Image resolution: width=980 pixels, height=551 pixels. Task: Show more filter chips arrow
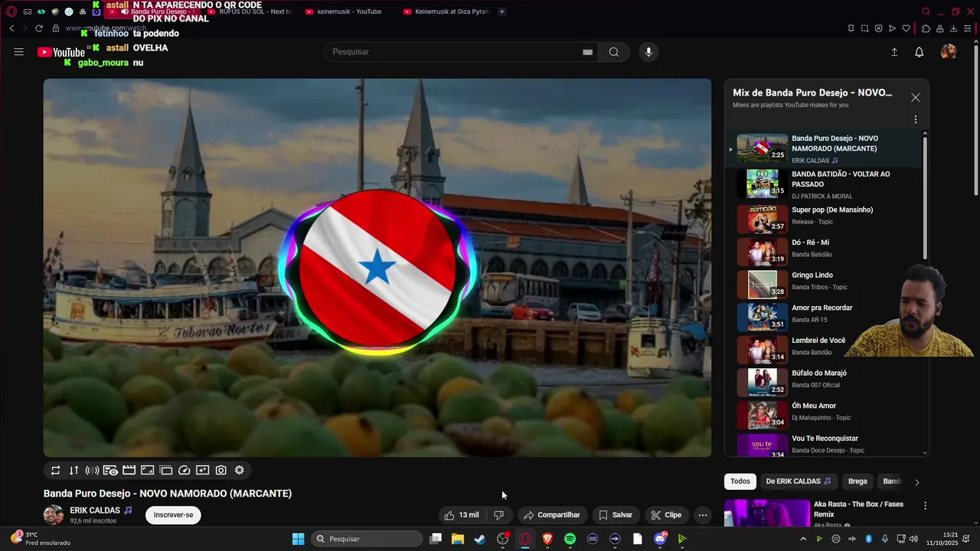[916, 482]
